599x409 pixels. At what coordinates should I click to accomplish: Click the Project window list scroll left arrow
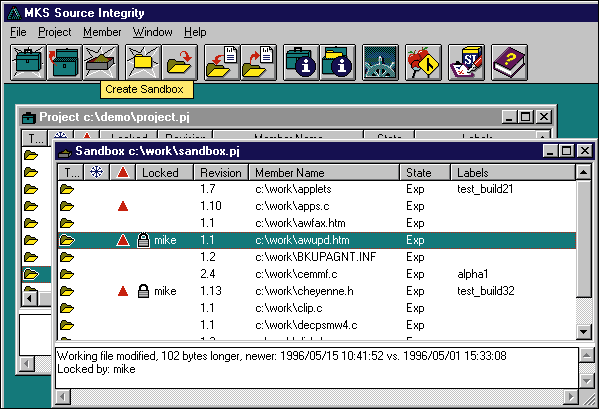coord(30,298)
